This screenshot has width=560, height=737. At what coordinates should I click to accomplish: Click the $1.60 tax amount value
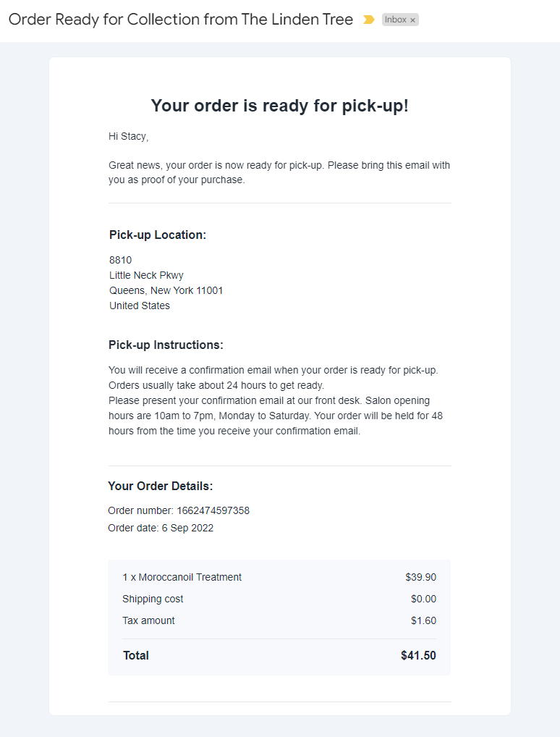click(x=423, y=620)
